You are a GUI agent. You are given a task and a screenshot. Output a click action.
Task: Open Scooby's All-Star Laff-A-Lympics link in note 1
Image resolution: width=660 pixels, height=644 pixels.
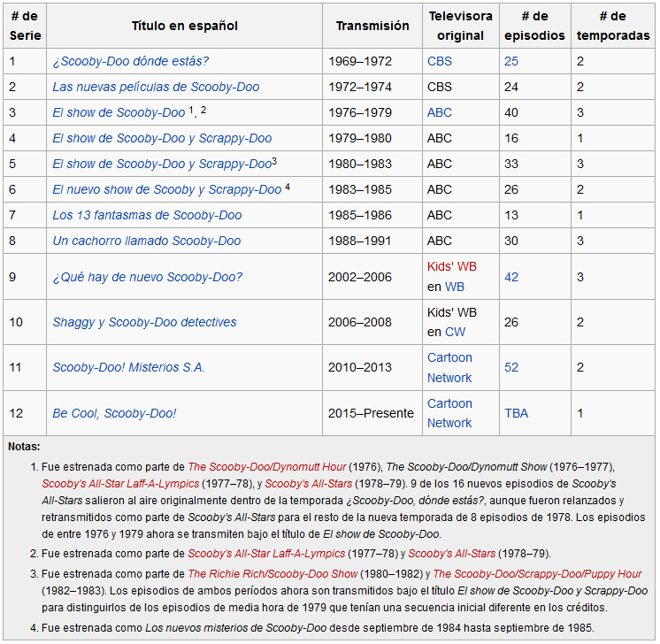[x=120, y=484]
